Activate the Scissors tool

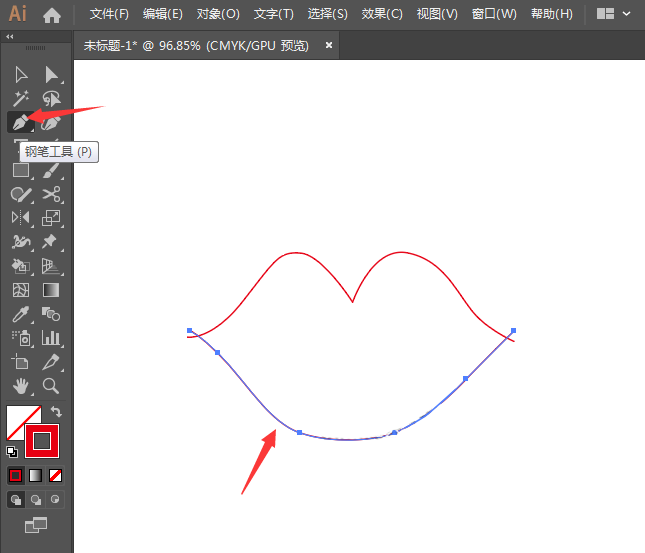point(51,194)
